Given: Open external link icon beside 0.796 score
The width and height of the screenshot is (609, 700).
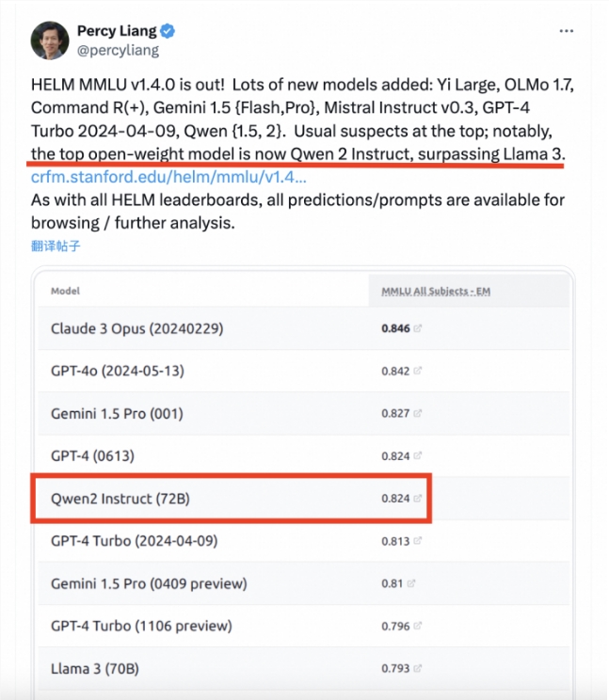Looking at the screenshot, I should pyautogui.click(x=418, y=626).
